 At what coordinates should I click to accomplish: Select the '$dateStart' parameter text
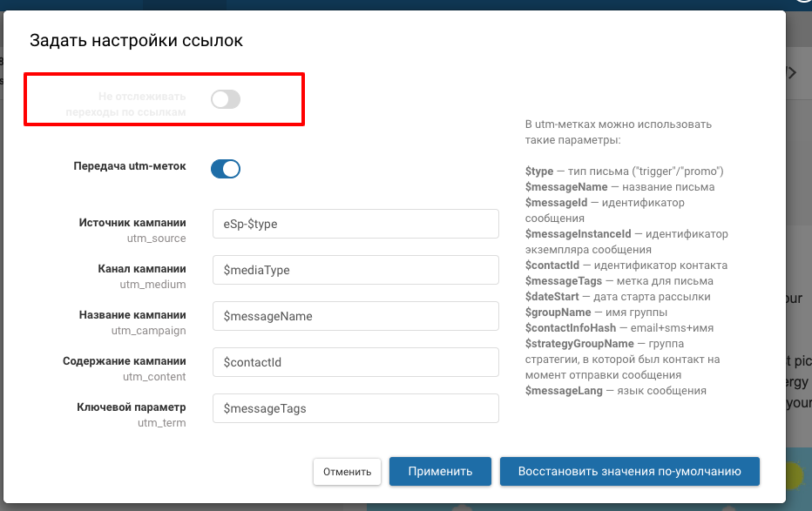pos(552,296)
